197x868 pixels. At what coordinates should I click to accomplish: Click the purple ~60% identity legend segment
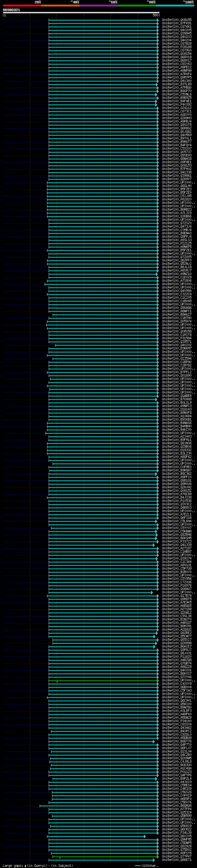coord(98,6)
